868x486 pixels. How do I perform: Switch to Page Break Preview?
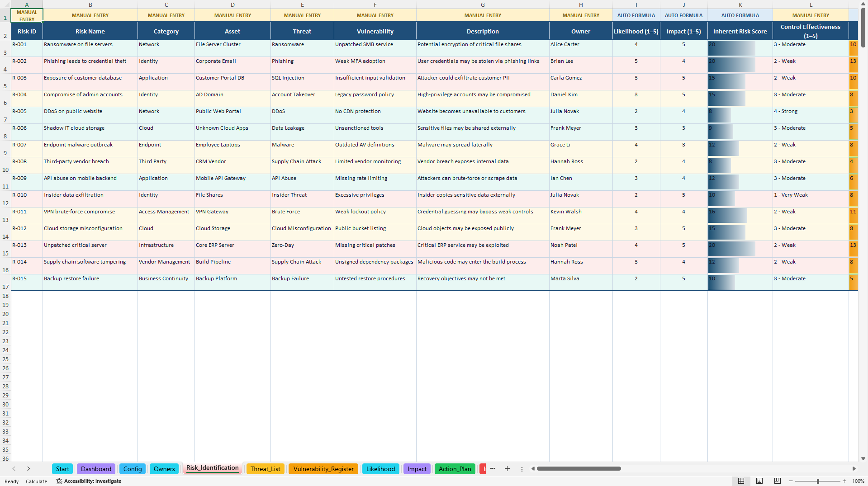[778, 481]
